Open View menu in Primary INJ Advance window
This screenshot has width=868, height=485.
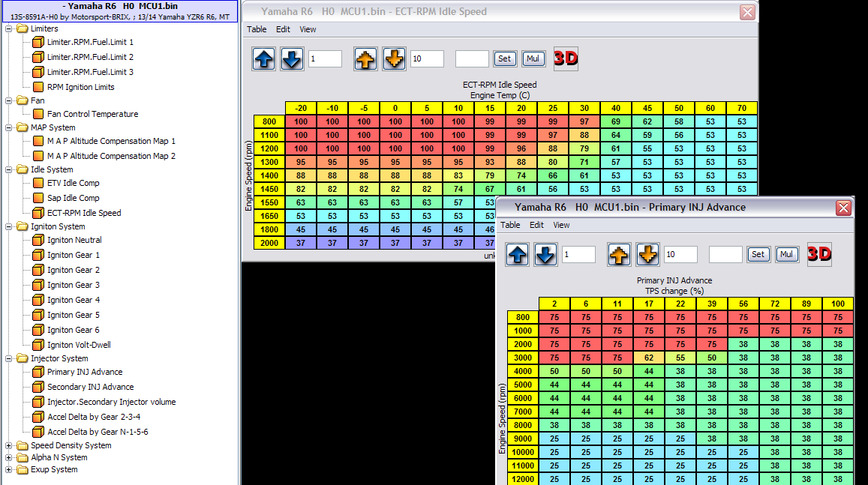point(561,225)
